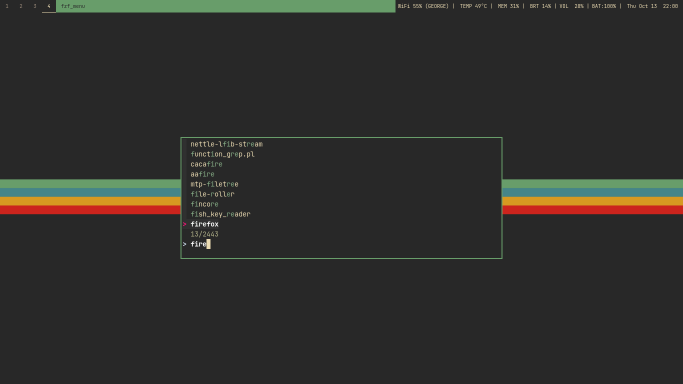Choose cacafire from the list
683x384 pixels.
(x=206, y=164)
